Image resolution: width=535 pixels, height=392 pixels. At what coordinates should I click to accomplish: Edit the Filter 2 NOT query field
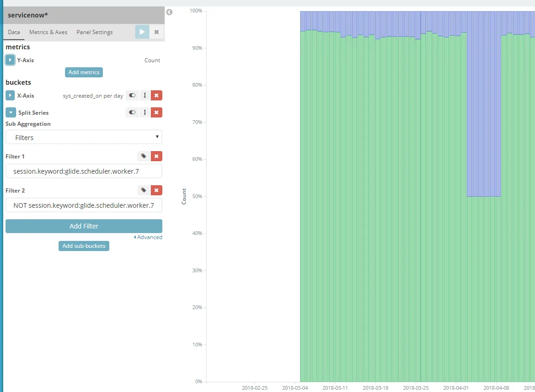[84, 205]
